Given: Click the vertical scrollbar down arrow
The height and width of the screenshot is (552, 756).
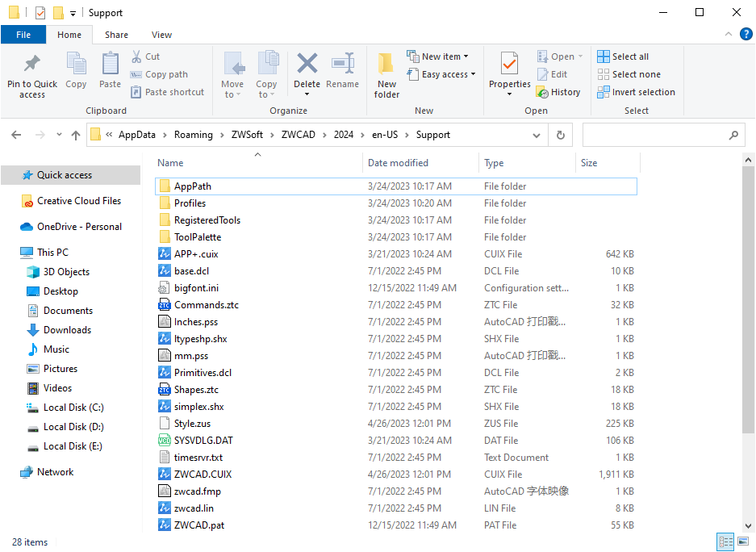Looking at the screenshot, I should pos(748,526).
